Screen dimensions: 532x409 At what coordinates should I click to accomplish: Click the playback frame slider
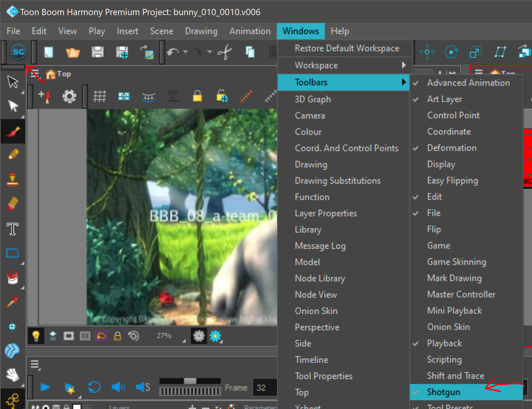(x=190, y=381)
